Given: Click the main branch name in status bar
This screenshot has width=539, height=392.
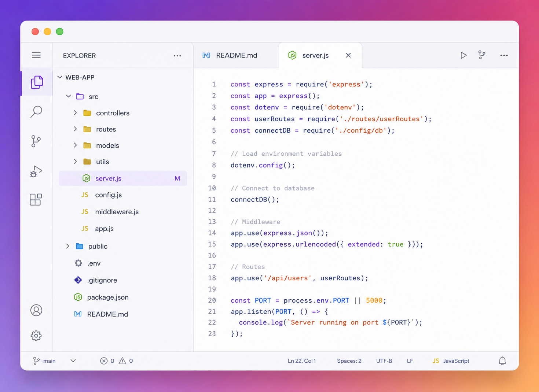Looking at the screenshot, I should coord(49,361).
